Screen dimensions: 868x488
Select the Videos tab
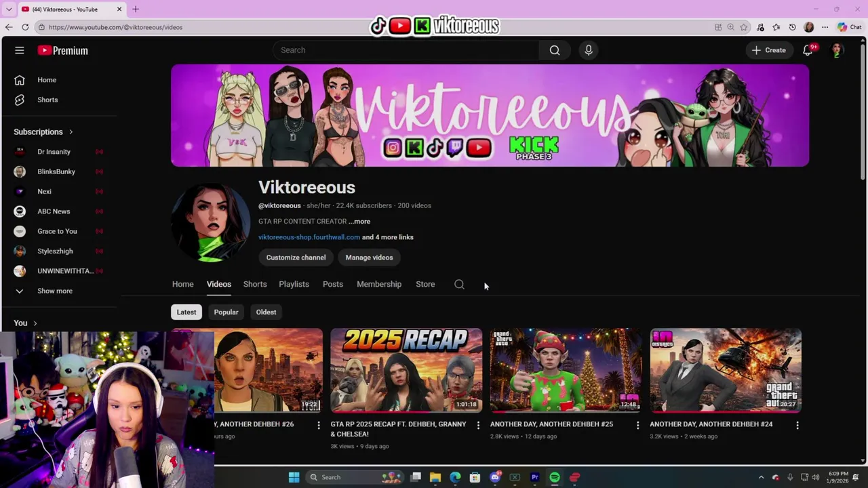(219, 284)
